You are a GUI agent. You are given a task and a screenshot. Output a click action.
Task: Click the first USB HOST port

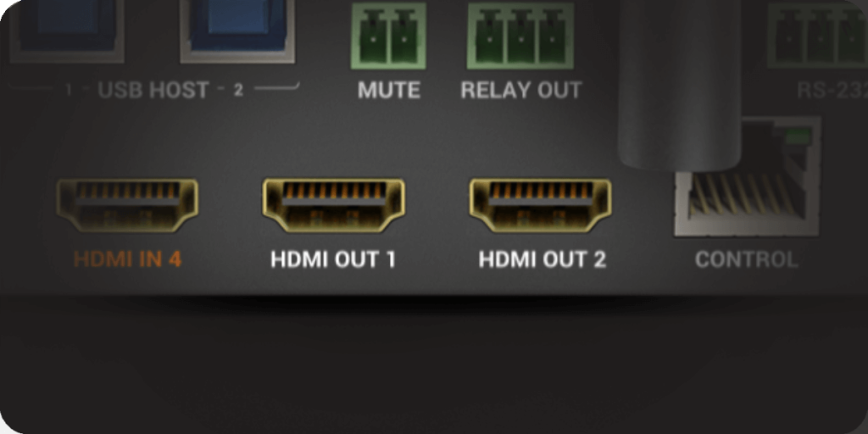66,31
